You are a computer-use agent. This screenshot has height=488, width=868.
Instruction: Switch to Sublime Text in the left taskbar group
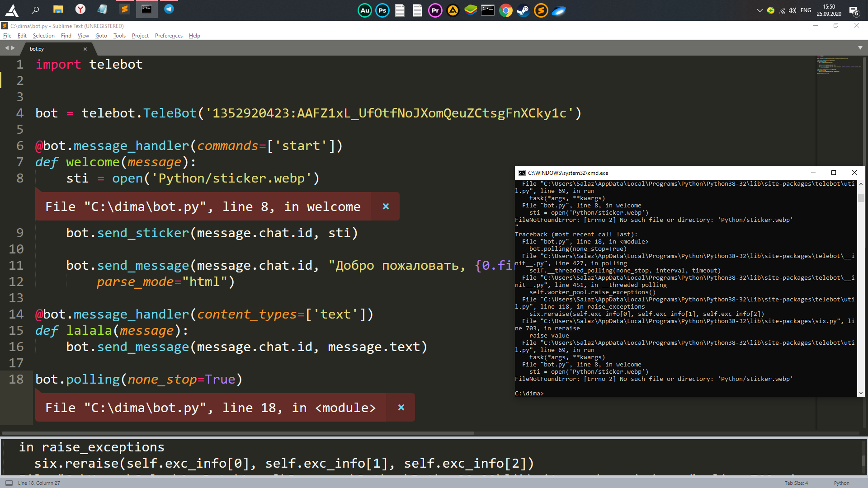click(x=124, y=9)
